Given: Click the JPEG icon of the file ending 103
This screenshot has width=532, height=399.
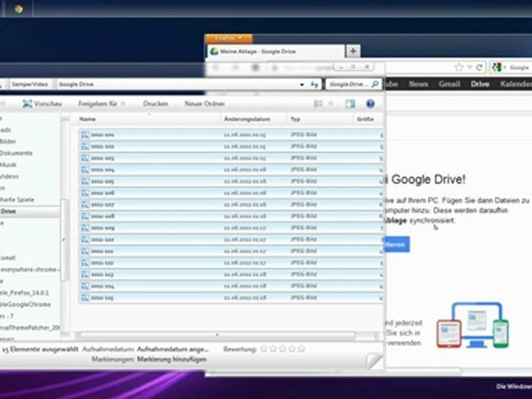Looking at the screenshot, I should tap(84, 158).
